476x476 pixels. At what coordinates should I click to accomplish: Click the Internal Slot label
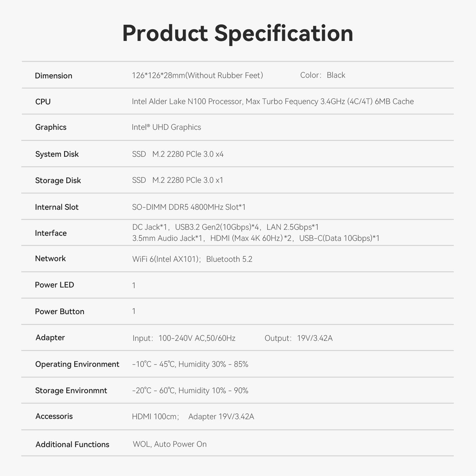pos(56,207)
